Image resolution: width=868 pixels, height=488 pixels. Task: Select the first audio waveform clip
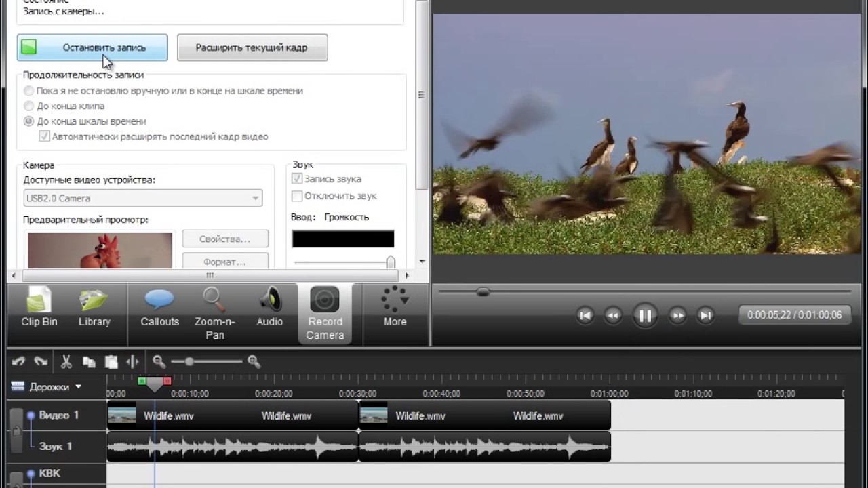233,447
